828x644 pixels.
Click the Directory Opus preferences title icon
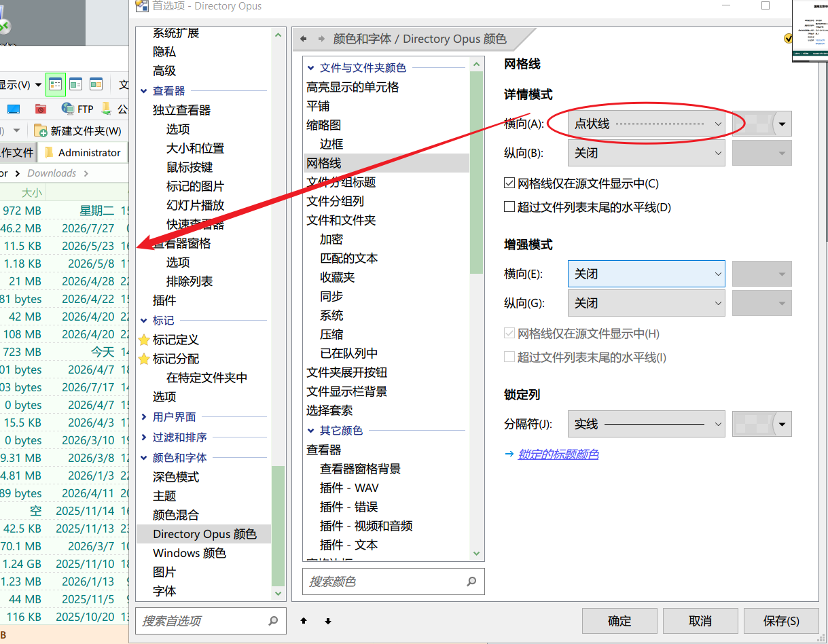coord(141,6)
